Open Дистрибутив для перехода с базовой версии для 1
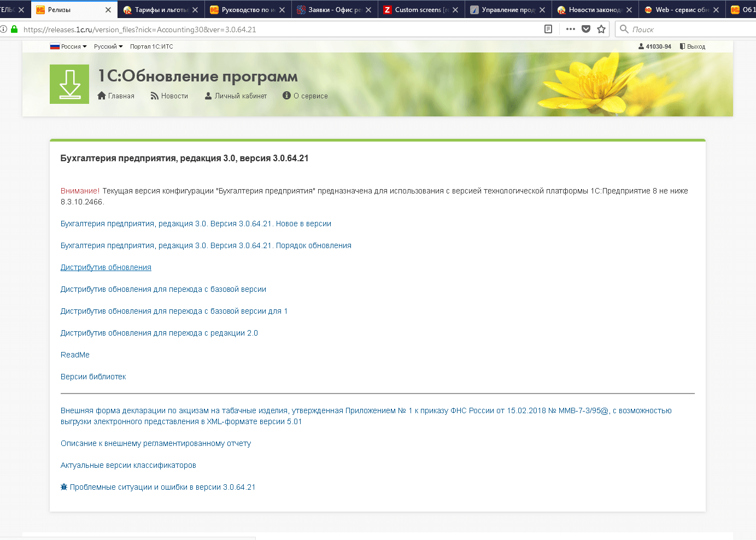 [x=174, y=311]
